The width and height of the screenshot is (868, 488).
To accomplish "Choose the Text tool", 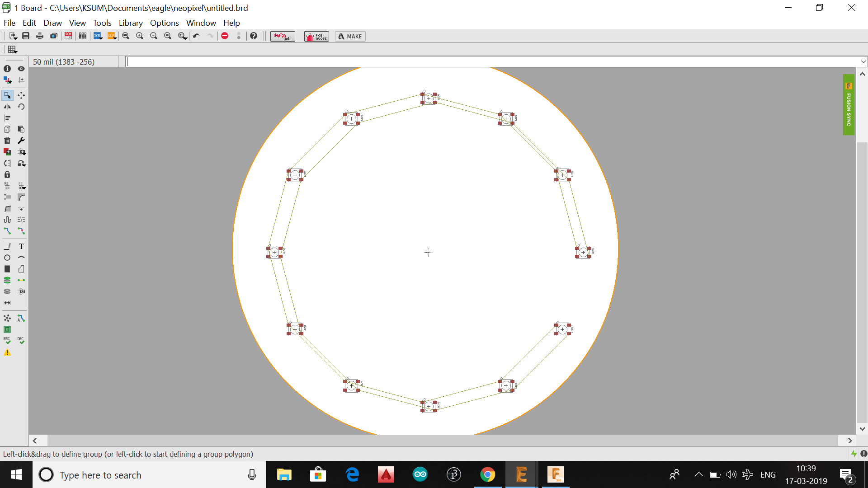I will coord(21,246).
